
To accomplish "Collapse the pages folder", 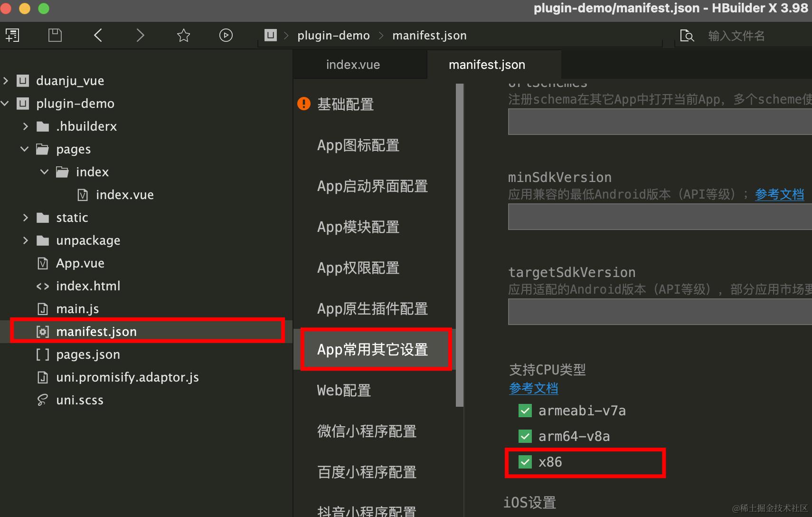I will coord(25,149).
